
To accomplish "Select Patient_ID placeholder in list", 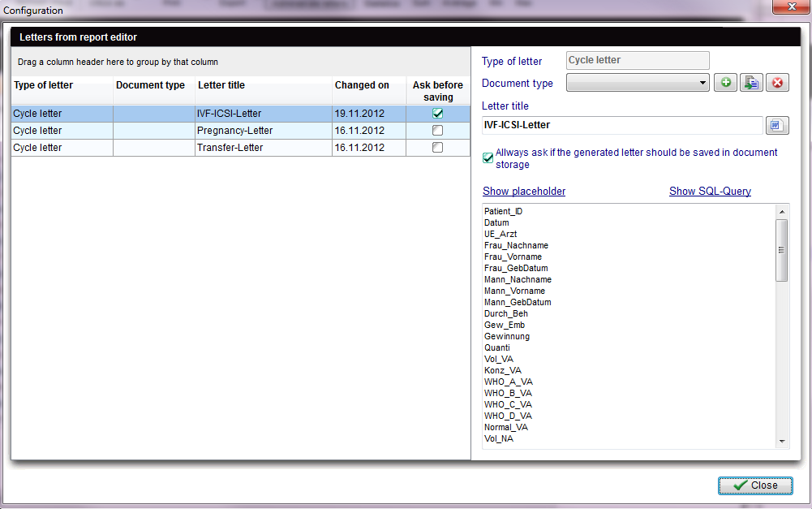I will click(x=504, y=212).
